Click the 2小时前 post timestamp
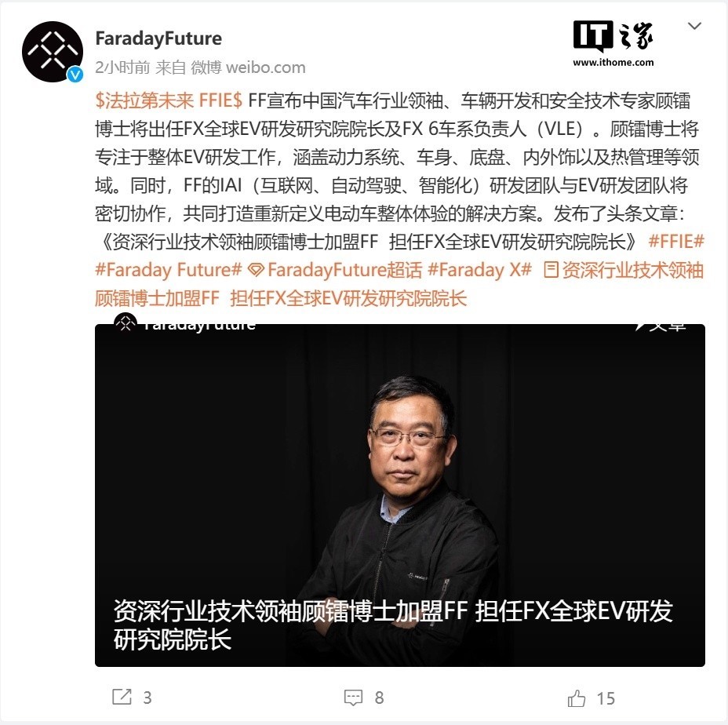Viewport: 728px width, 725px height. click(x=122, y=67)
